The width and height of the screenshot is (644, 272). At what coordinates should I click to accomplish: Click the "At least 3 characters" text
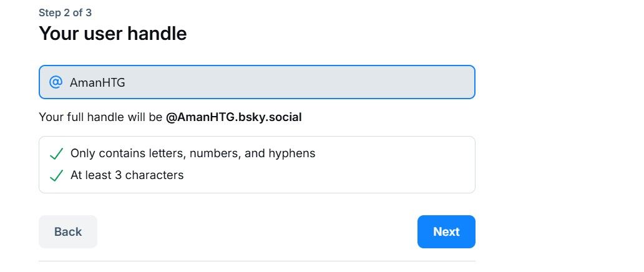tap(127, 175)
